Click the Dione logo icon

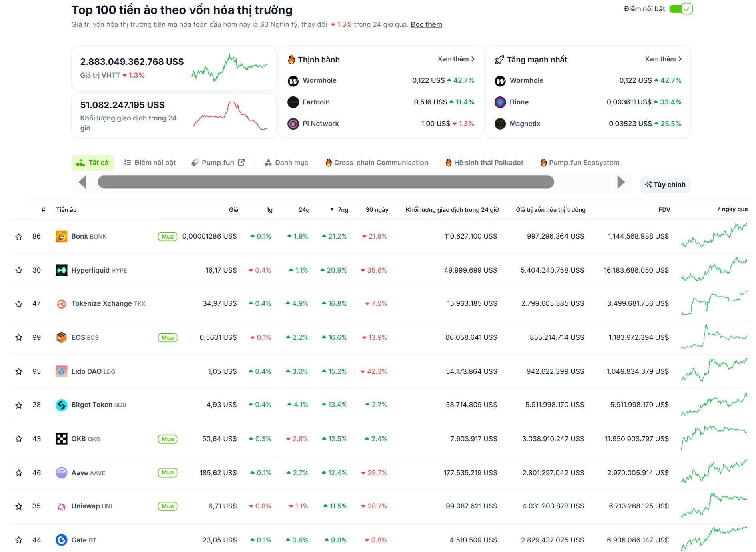500,102
